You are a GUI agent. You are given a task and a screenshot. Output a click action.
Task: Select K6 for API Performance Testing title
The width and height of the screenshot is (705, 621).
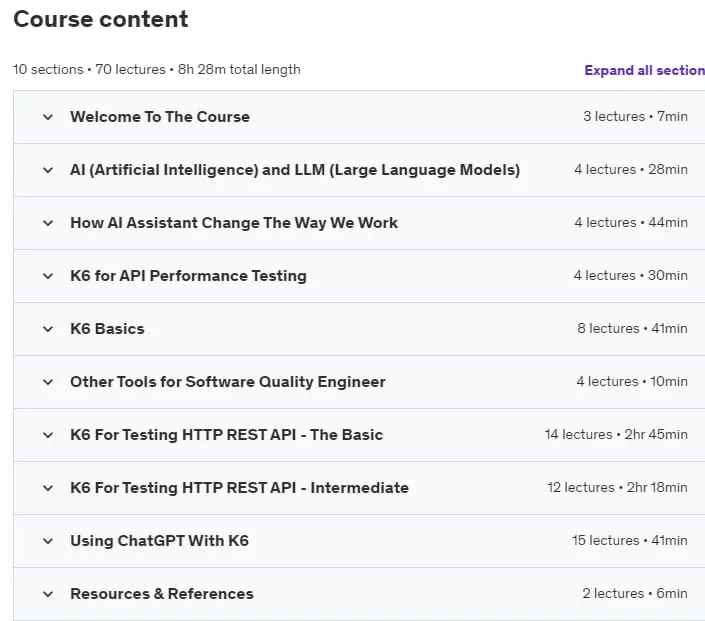coord(188,276)
